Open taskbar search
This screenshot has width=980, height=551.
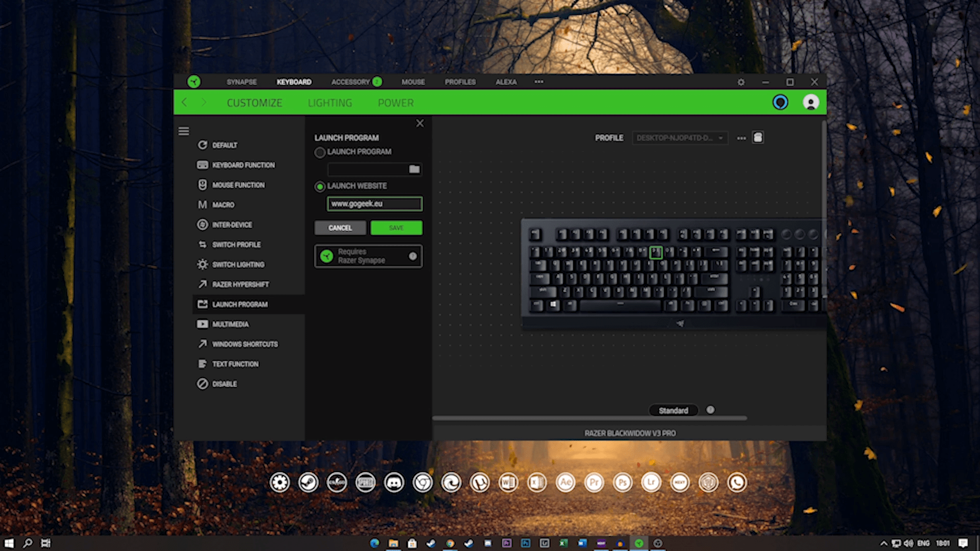tap(28, 543)
